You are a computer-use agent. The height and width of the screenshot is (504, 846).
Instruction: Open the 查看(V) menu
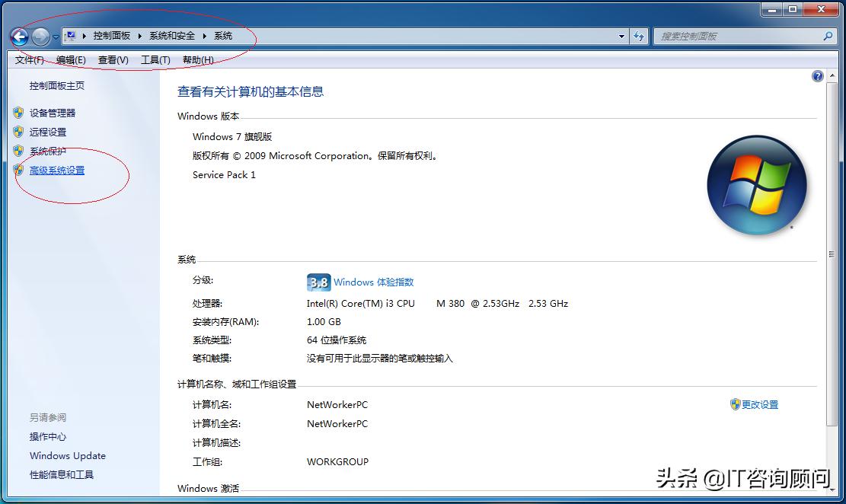pyautogui.click(x=112, y=59)
